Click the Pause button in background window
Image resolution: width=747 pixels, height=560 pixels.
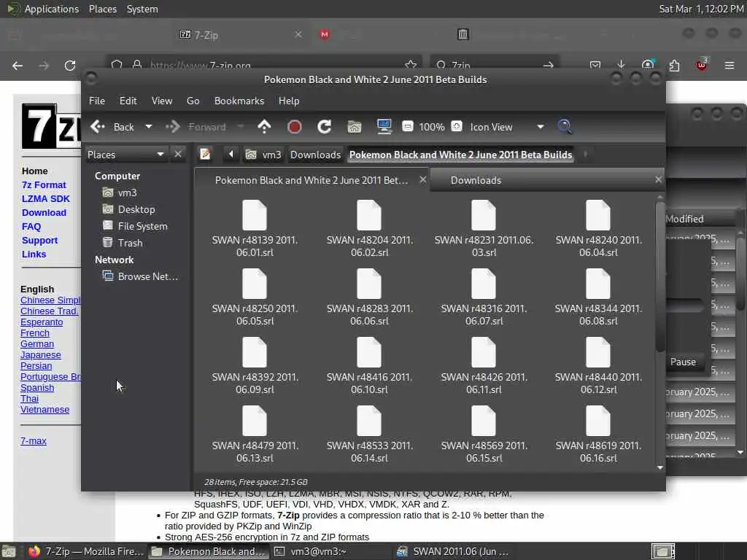683,362
